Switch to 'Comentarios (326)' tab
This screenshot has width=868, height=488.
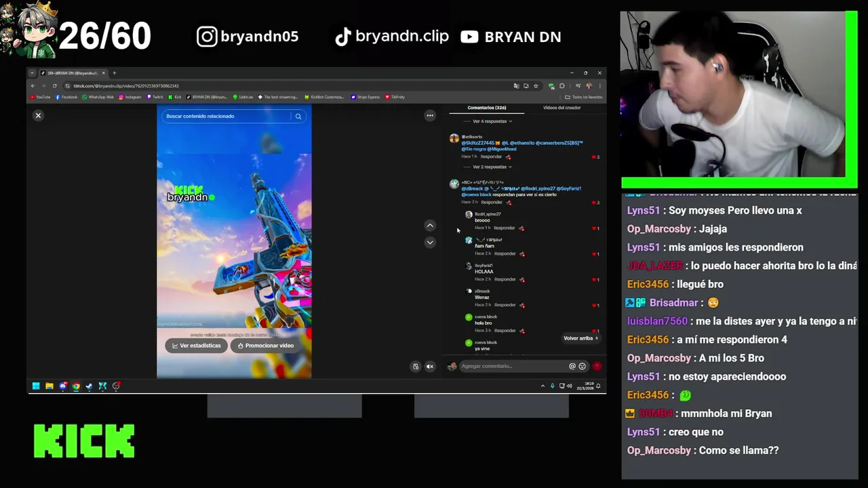pos(487,108)
